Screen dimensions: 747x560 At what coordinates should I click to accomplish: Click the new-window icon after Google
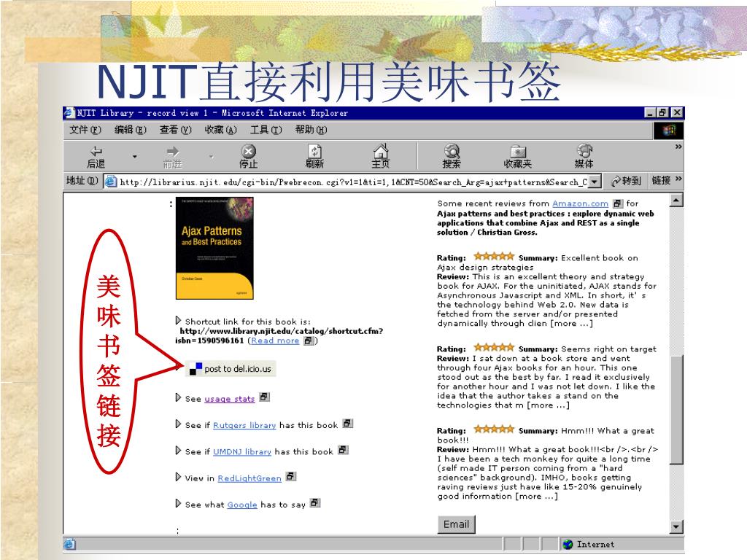[315, 503]
